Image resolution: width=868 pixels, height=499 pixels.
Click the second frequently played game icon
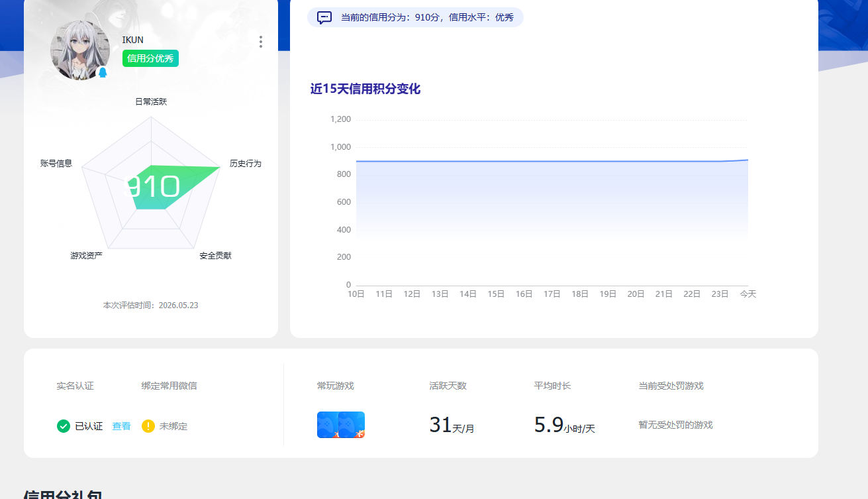point(352,425)
